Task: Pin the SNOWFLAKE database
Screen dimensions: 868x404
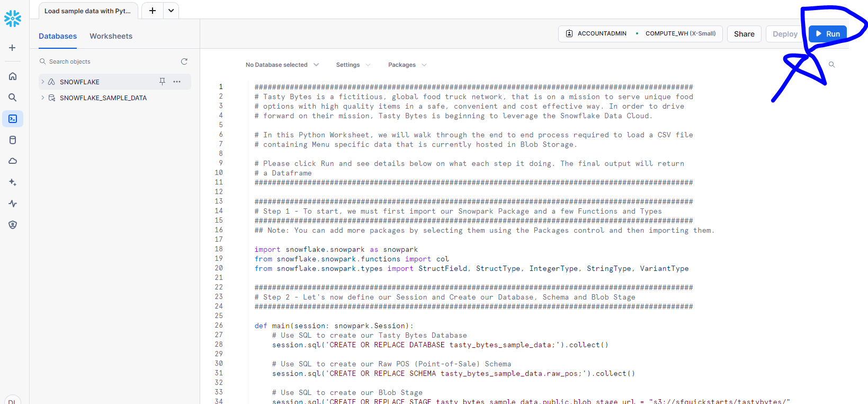Action: (162, 82)
